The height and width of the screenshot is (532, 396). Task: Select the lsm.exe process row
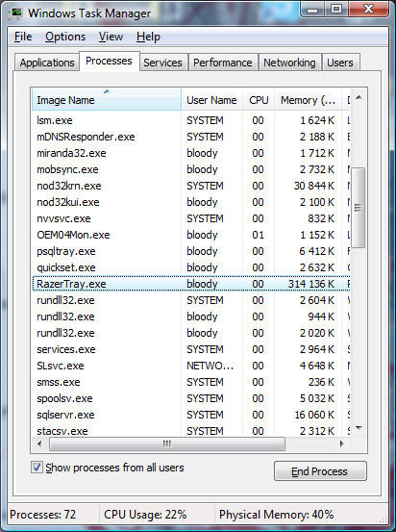point(191,120)
